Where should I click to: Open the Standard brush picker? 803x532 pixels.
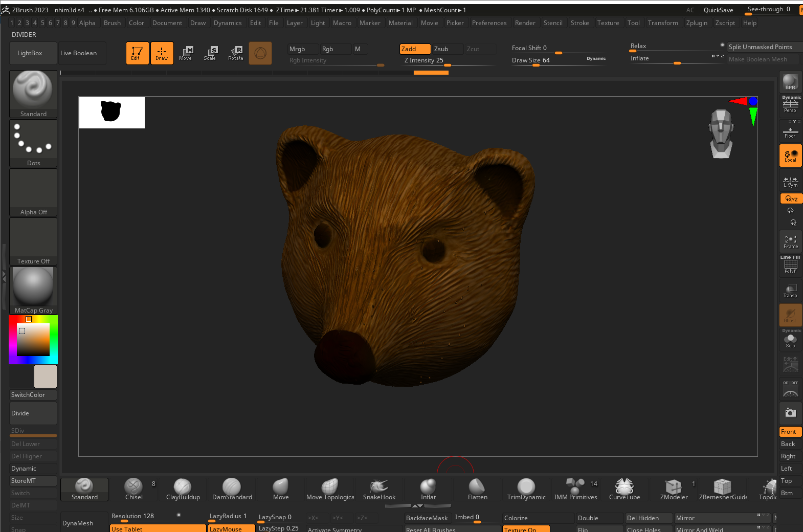point(33,94)
